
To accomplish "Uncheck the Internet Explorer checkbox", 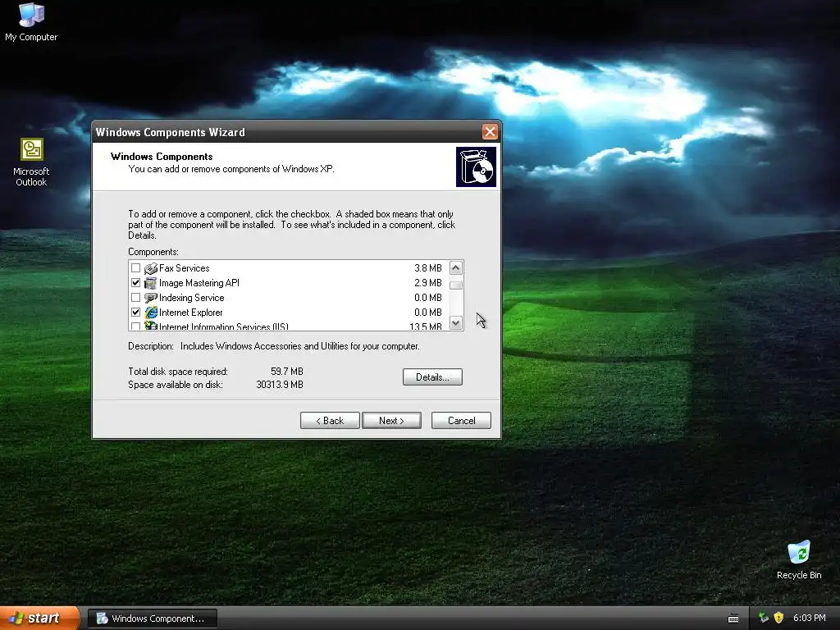I will [136, 313].
